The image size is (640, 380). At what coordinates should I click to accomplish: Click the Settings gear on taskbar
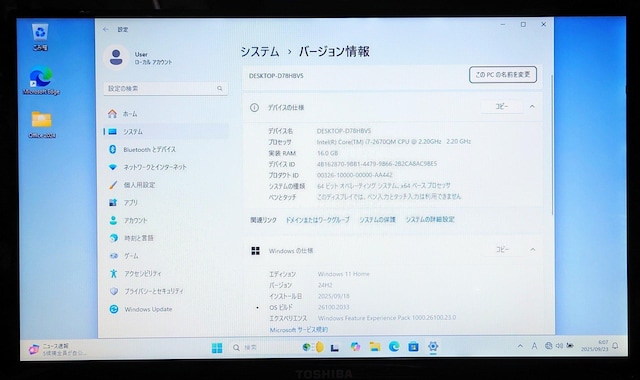coord(433,347)
